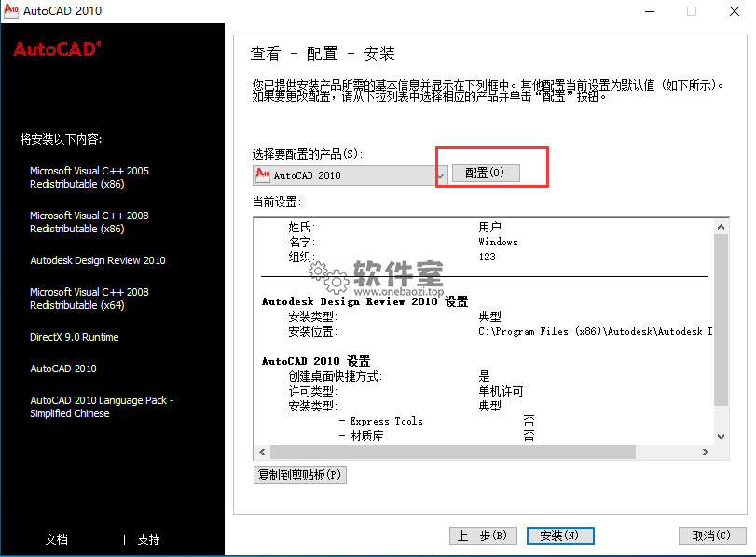Cancel setup with 取消(C) button
The height and width of the screenshot is (557, 756).
[712, 536]
